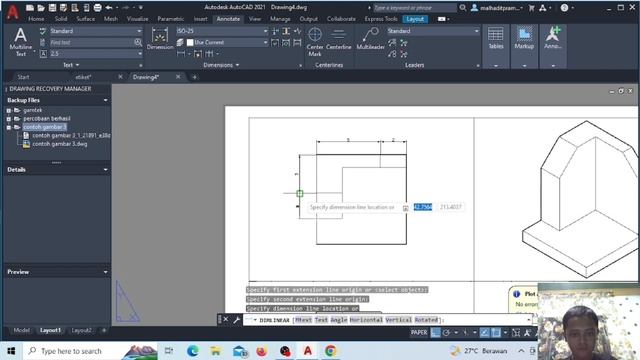This screenshot has width=640, height=360.
Task: Click the Autodesk App Store cart icon
Action: coord(531,8)
